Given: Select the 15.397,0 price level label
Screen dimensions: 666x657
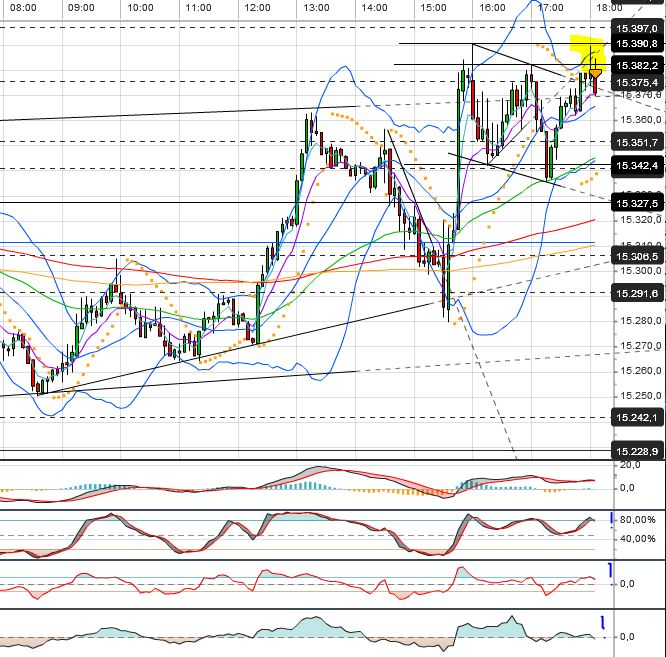Looking at the screenshot, I should pos(637,28).
